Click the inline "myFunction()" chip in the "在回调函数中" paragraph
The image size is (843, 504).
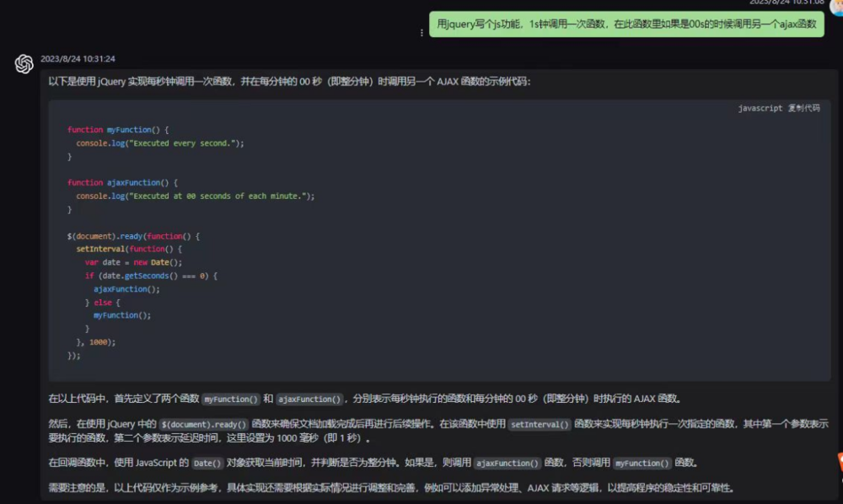(642, 463)
